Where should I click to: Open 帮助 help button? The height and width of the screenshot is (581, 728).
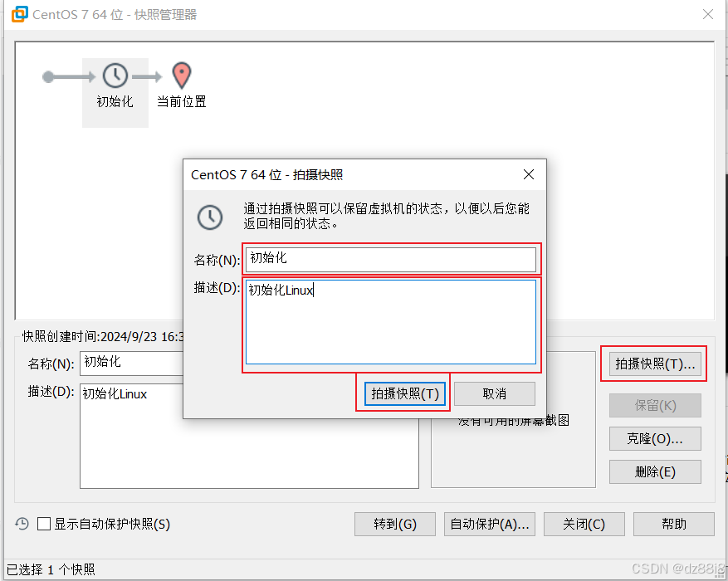point(674,524)
